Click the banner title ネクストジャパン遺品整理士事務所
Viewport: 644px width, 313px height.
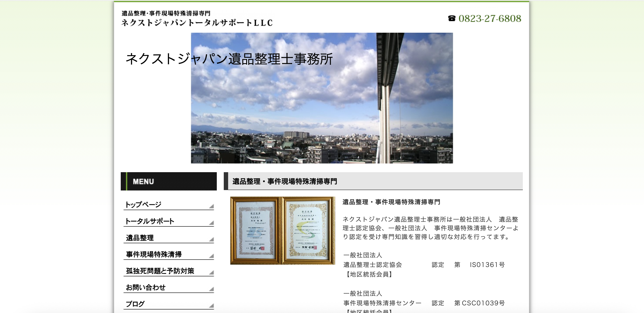[x=229, y=59]
